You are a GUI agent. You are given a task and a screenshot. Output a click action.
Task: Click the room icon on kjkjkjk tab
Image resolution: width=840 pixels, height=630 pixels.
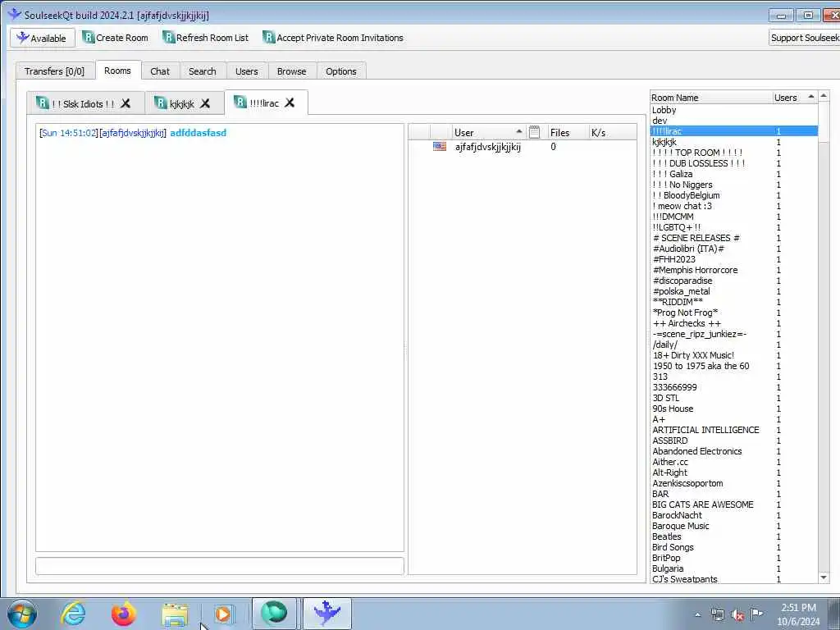click(160, 103)
